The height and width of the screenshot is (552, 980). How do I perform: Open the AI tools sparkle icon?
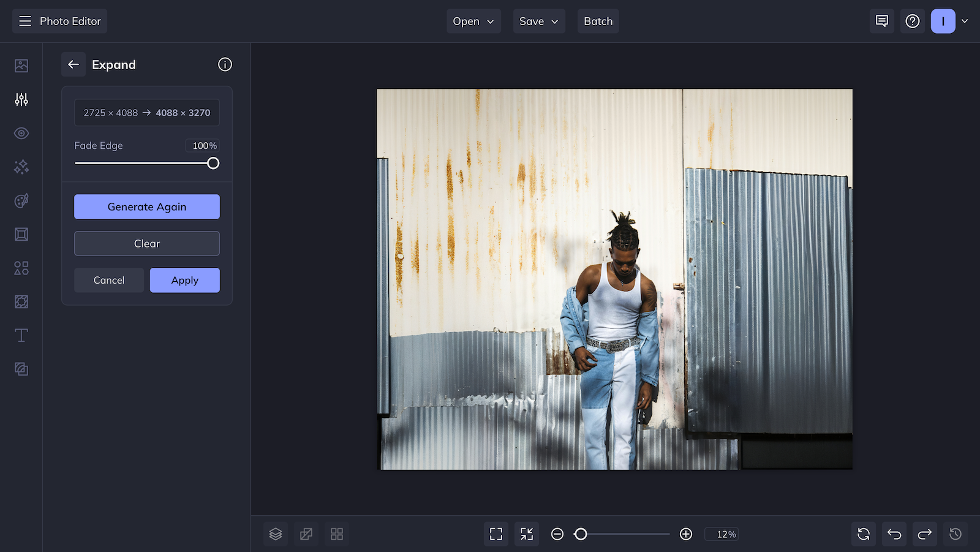pyautogui.click(x=21, y=167)
